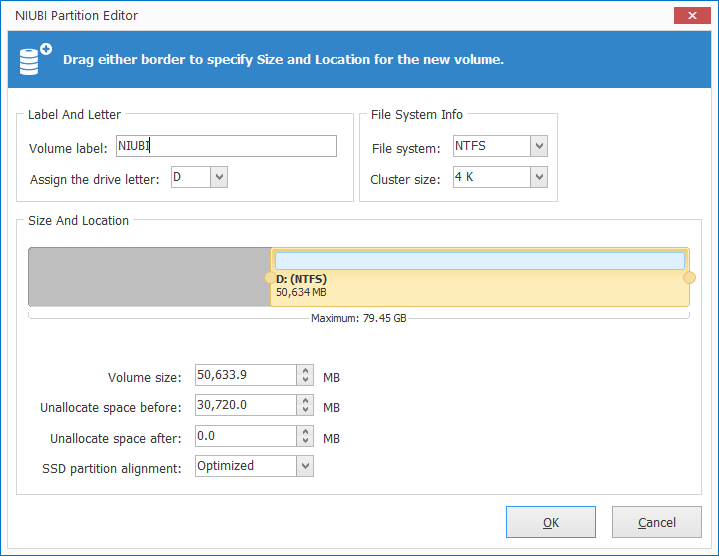Select the D: (NTFS) partition block
This screenshot has height=556, width=719.
480,277
